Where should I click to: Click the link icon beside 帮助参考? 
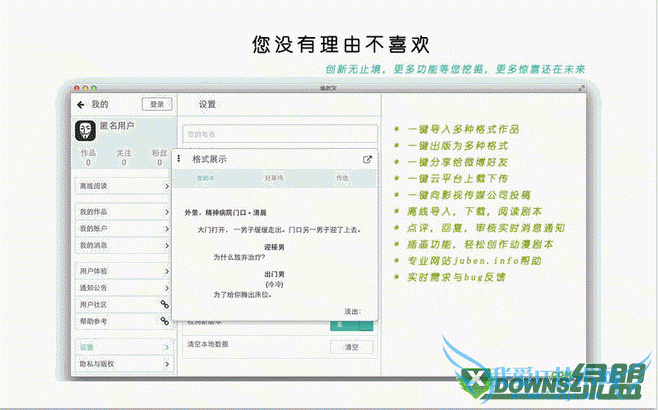tap(164, 321)
